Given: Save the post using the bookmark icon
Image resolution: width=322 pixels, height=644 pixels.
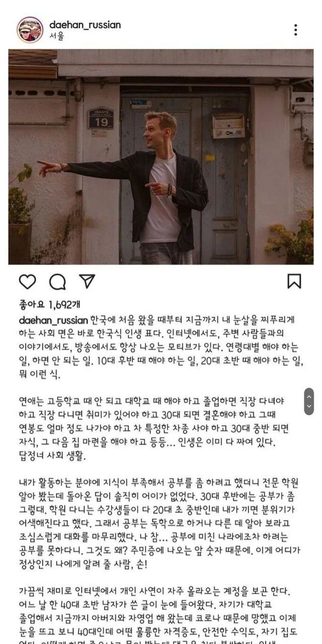Looking at the screenshot, I should 294,281.
